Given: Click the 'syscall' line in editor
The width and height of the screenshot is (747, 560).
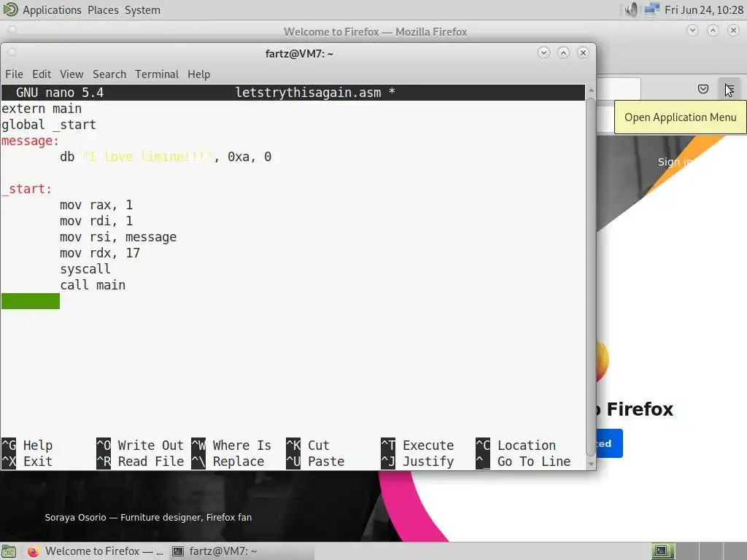Looking at the screenshot, I should point(85,269).
